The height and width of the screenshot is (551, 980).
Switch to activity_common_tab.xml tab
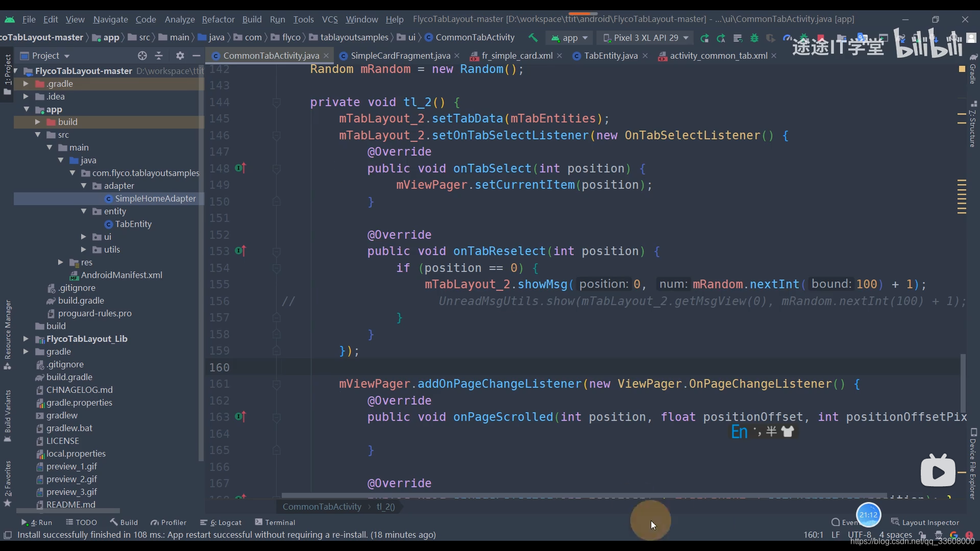pyautogui.click(x=718, y=56)
